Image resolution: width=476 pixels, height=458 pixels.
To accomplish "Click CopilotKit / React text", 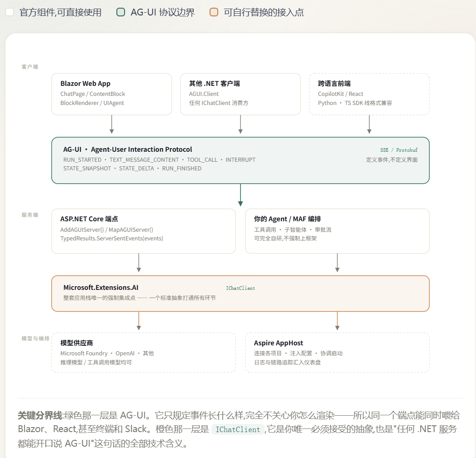I will click(341, 94).
